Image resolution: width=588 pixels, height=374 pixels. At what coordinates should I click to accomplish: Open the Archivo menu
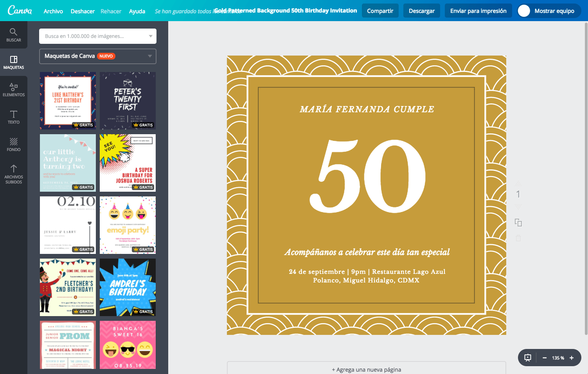tap(53, 11)
